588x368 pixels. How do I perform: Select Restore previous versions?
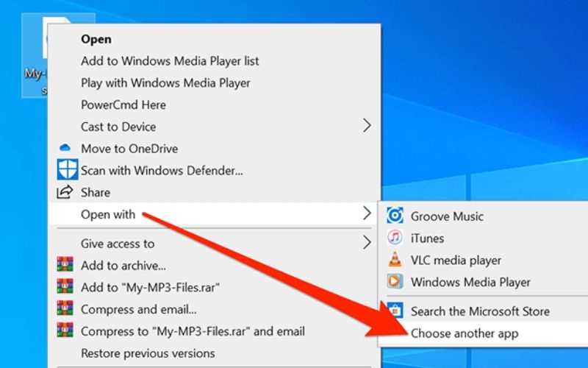coord(214,353)
